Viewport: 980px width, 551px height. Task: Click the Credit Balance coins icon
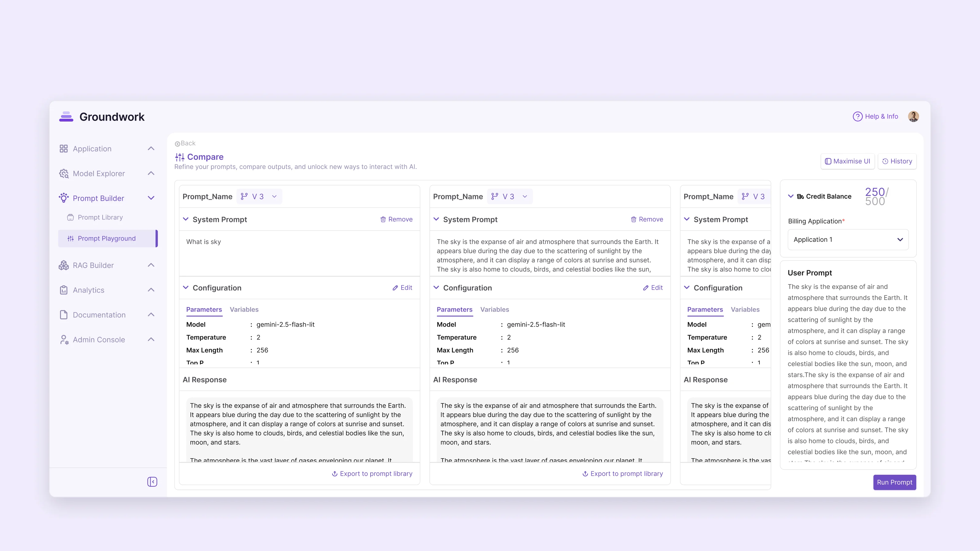(x=800, y=197)
